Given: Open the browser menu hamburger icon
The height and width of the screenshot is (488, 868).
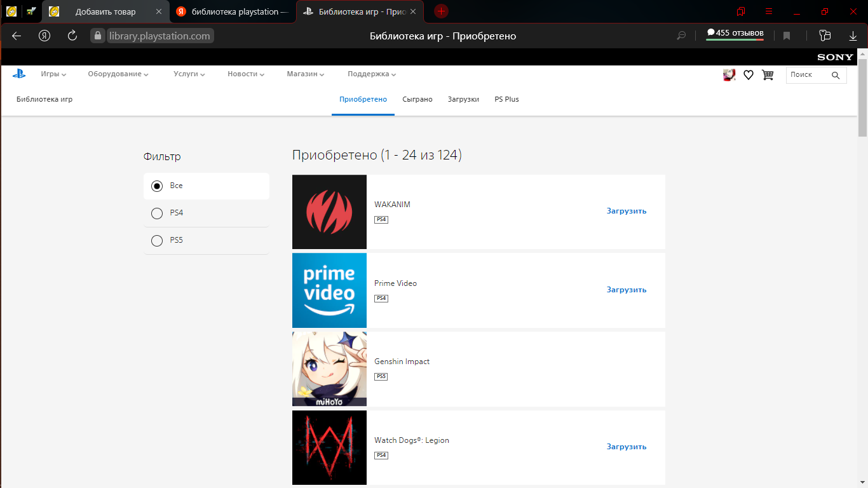Looking at the screenshot, I should point(769,11).
